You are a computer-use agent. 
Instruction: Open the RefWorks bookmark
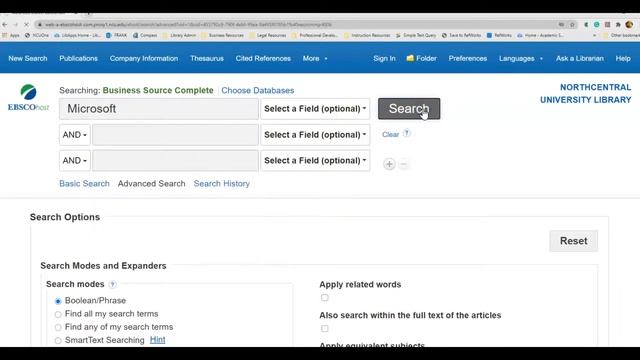pos(499,36)
